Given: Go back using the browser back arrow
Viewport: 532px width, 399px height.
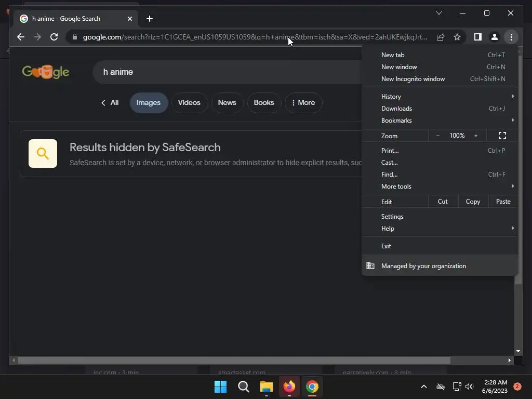Looking at the screenshot, I should [21, 37].
